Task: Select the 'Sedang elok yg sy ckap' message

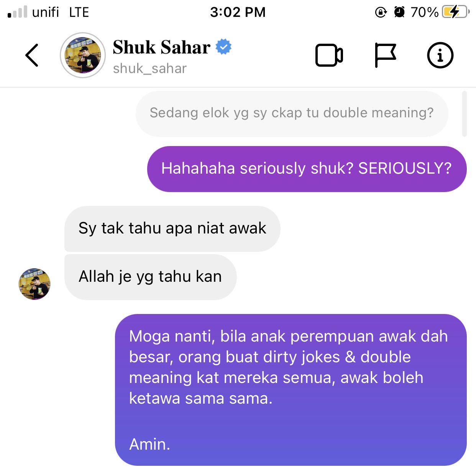Action: (292, 113)
